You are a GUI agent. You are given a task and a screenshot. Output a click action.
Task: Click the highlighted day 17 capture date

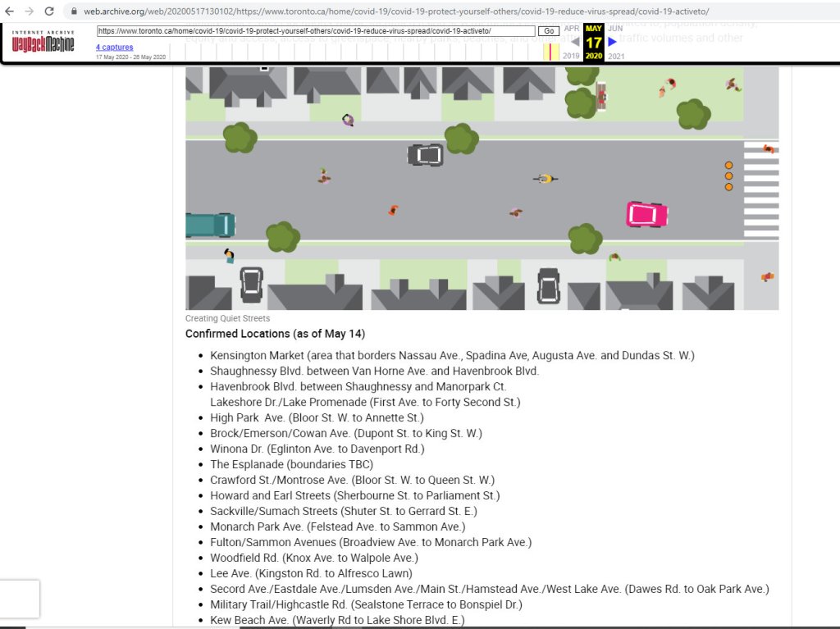point(593,43)
